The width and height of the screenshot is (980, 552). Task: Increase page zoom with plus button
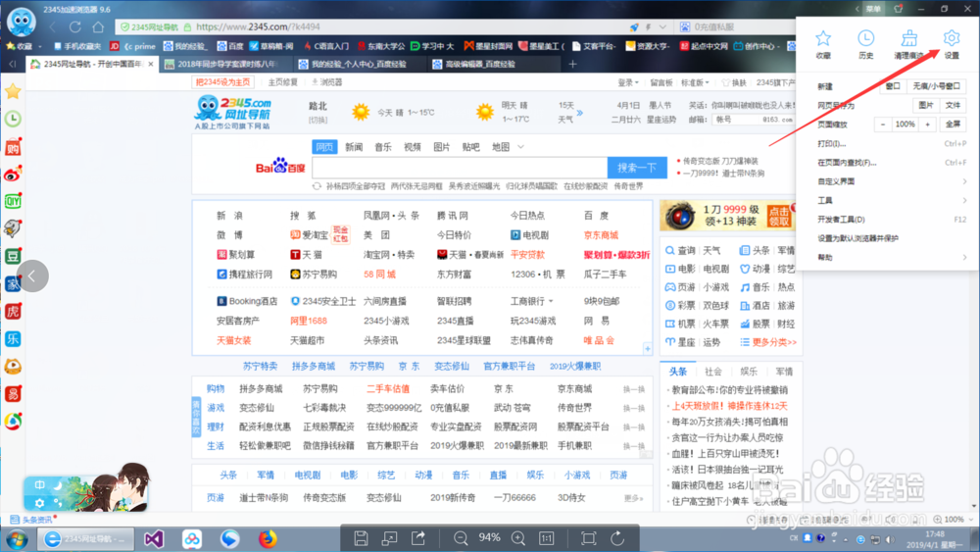pyautogui.click(x=927, y=124)
